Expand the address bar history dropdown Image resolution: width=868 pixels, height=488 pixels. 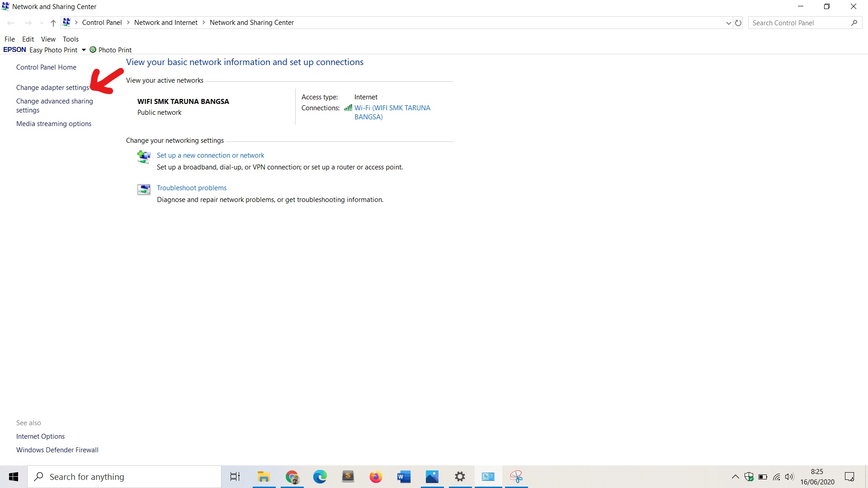[728, 23]
